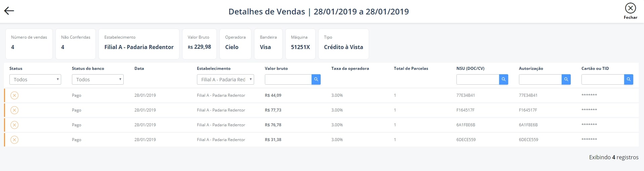The image size is (644, 171).
Task: Open the Status filter dropdown
Action: click(35, 80)
